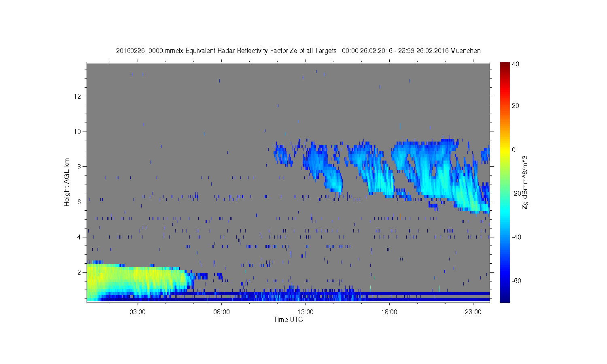Click the height axis tick label 2
Image resolution: width=607 pixels, height=364 pixels.
[79, 272]
